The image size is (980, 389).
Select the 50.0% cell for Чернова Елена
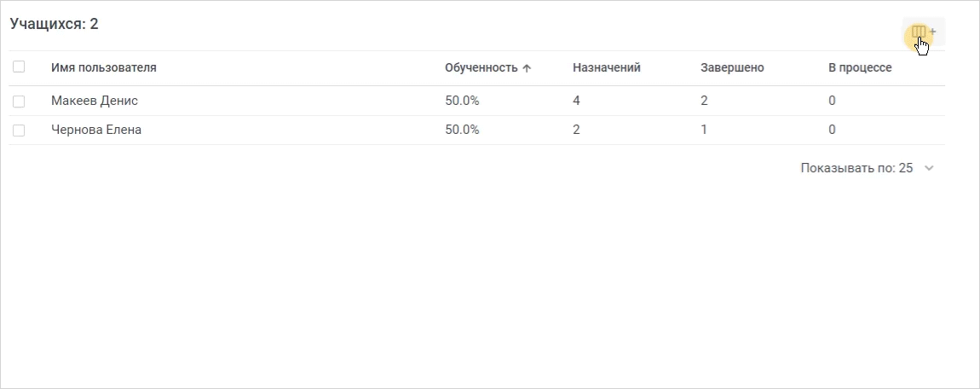coord(462,130)
